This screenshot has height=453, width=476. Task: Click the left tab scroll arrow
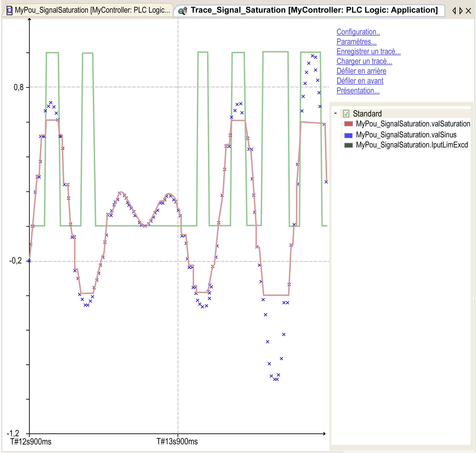[454, 11]
